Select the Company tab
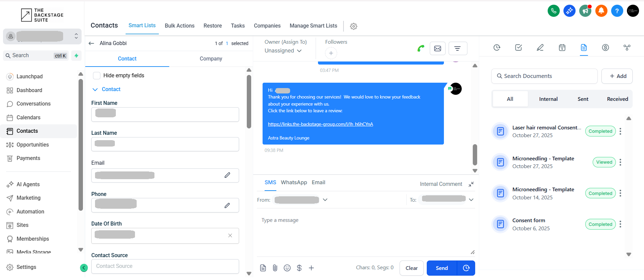644x280 pixels. coord(211,59)
